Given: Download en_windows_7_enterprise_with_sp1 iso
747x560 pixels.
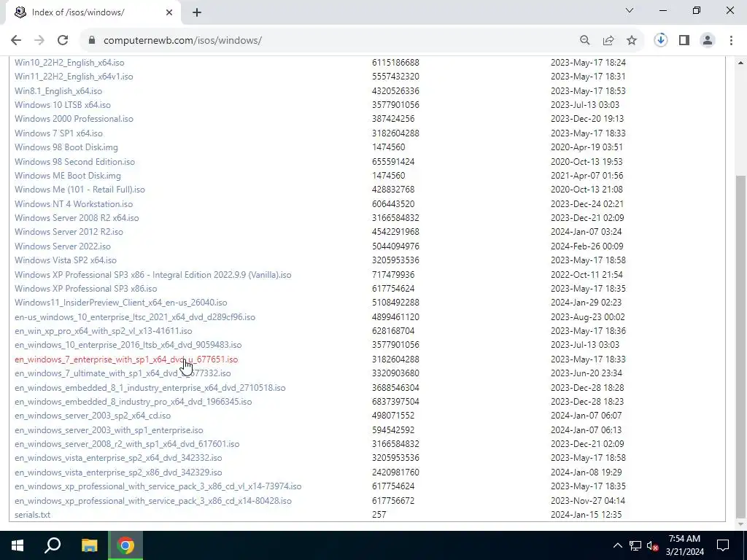Looking at the screenshot, I should point(126,359).
